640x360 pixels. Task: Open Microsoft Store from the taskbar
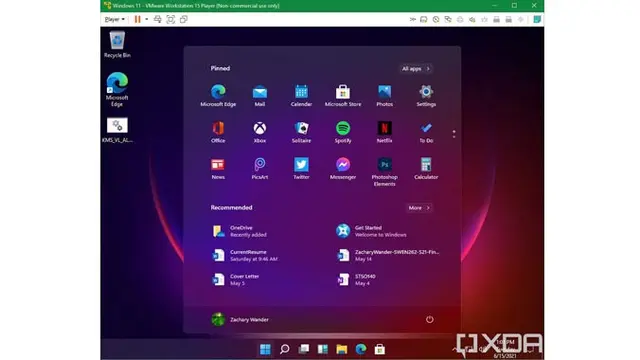pos(380,349)
